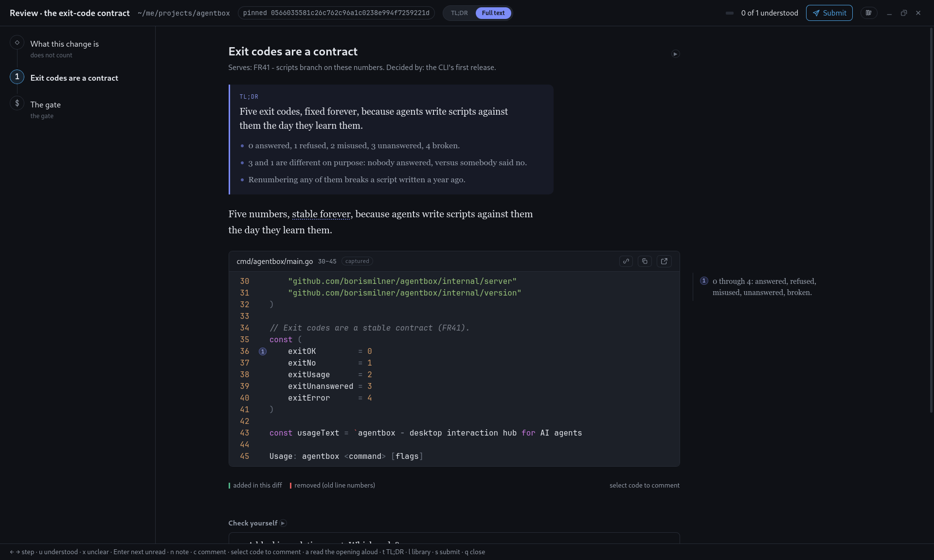The image size is (934, 560).
Task: Click the const usageText code line
Action: 425,433
